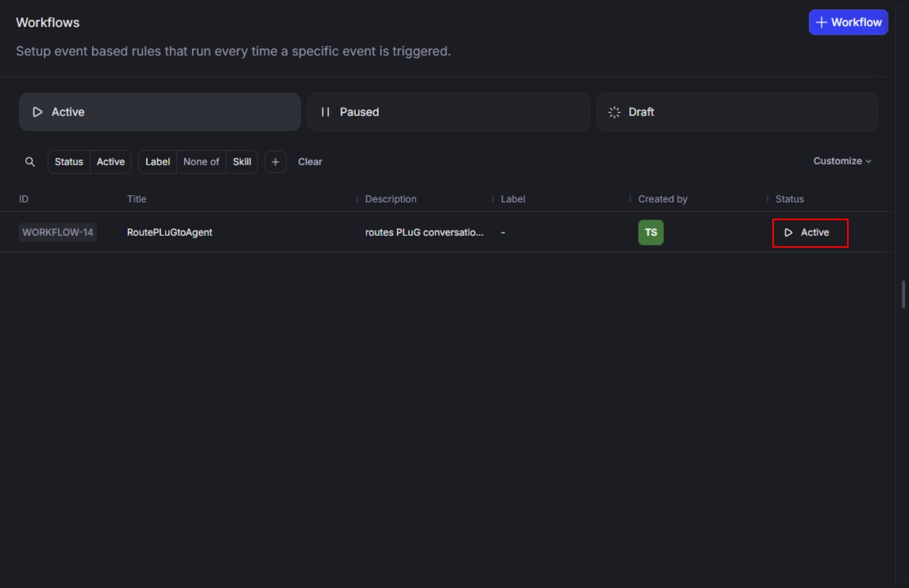Viewport: 909px width, 588px height.
Task: Click plus icon in Workflow button
Action: (x=821, y=22)
